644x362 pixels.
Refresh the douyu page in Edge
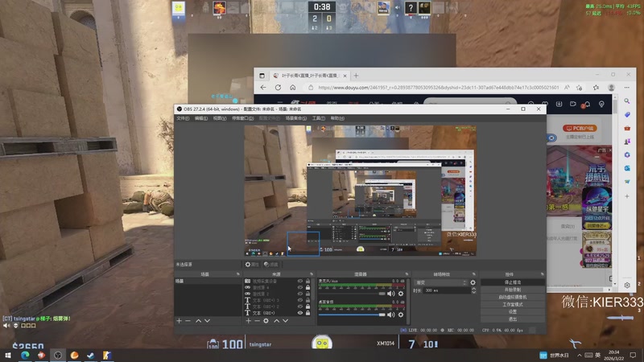click(278, 88)
